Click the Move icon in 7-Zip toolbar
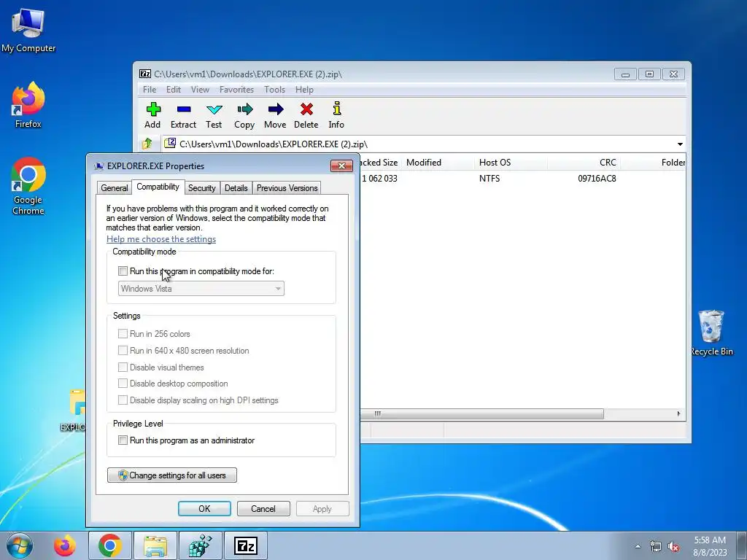The image size is (747, 560). click(275, 115)
